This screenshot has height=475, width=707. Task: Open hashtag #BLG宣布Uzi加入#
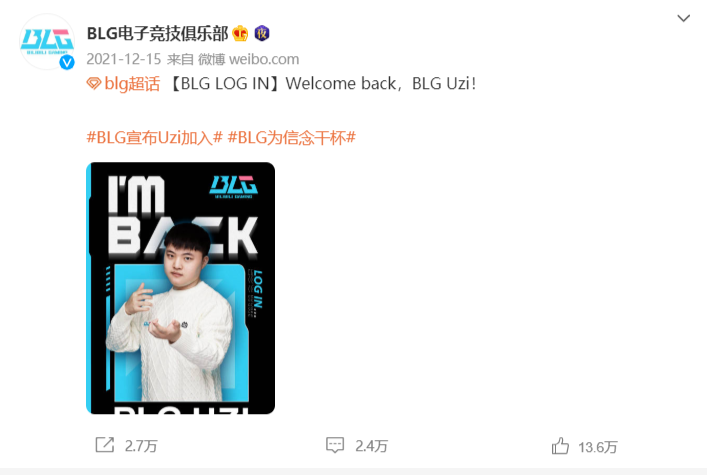point(155,137)
